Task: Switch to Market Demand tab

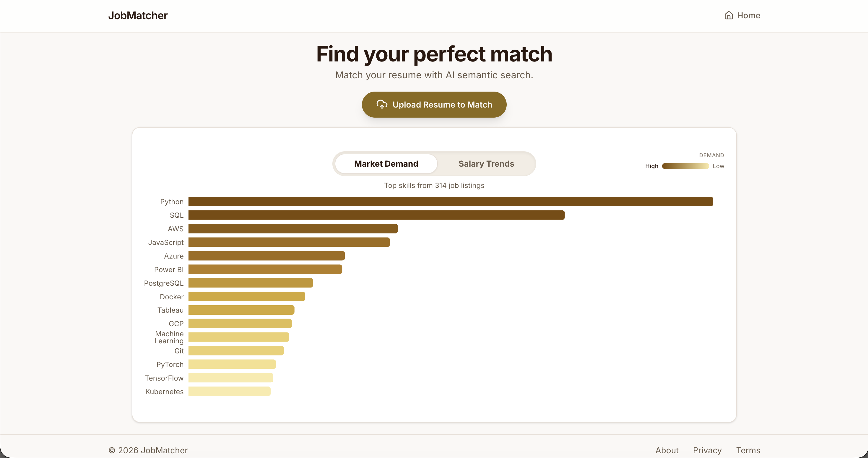Action: coord(386,164)
